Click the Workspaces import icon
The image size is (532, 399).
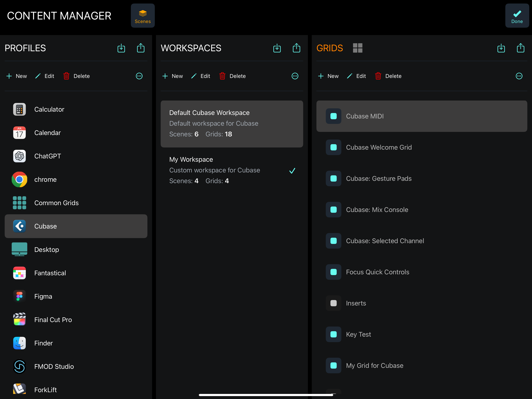point(277,48)
